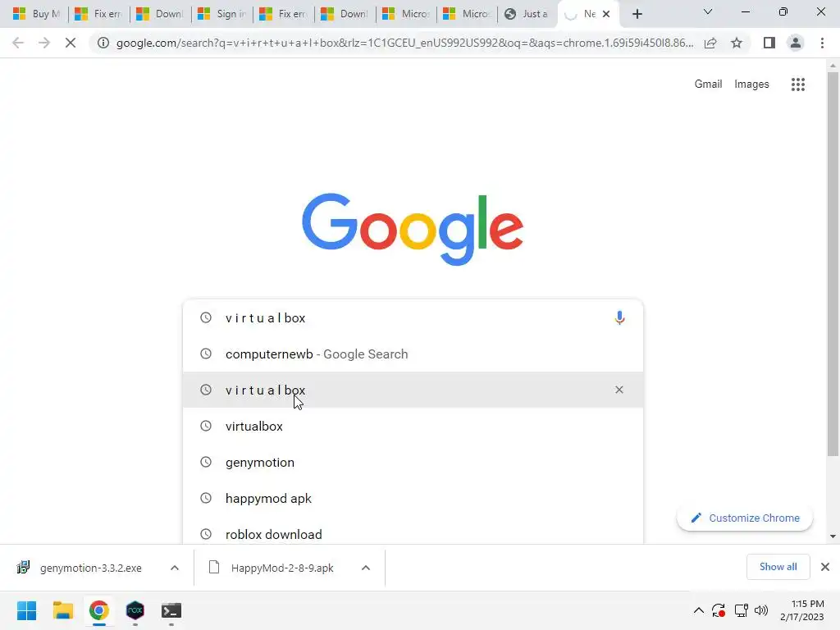Viewport: 840px width, 630px height.
Task: Open the Chrome side panel
Action: pyautogui.click(x=769, y=43)
